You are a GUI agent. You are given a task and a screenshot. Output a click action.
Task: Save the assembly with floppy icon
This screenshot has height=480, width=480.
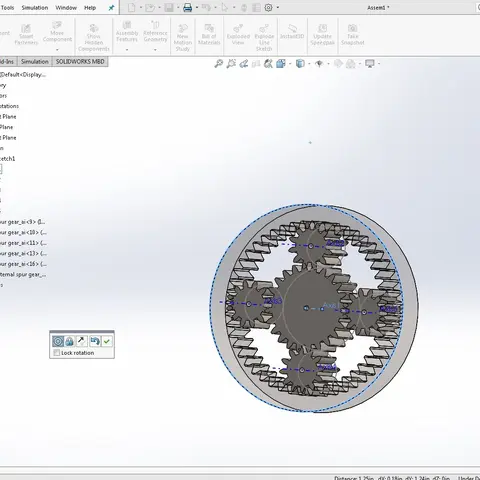169,8
